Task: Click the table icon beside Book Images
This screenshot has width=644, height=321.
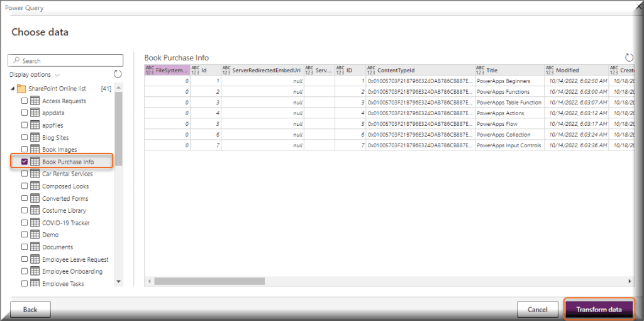Action: [x=35, y=149]
